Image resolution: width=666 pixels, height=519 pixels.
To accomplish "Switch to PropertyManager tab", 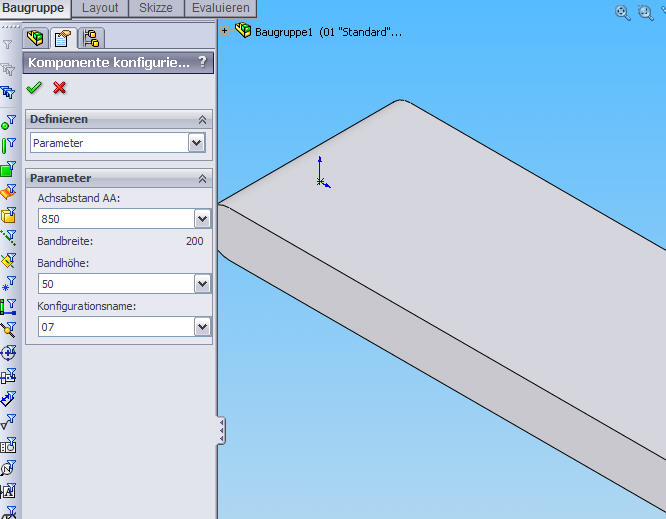I will click(x=63, y=39).
